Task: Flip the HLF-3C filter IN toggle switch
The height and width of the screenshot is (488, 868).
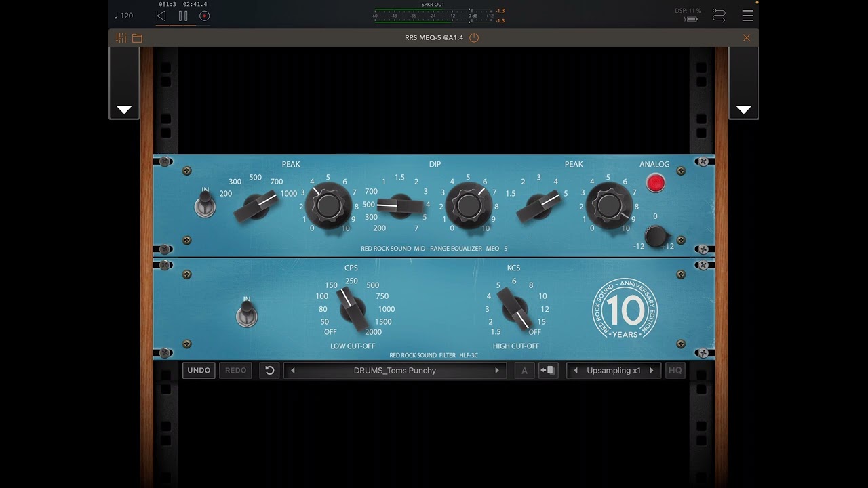Action: (246, 313)
